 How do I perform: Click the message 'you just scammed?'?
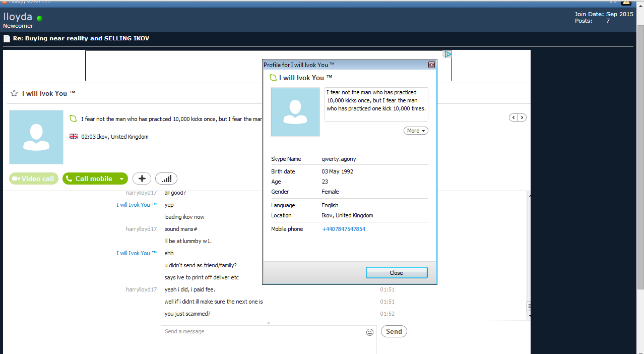pyautogui.click(x=187, y=314)
